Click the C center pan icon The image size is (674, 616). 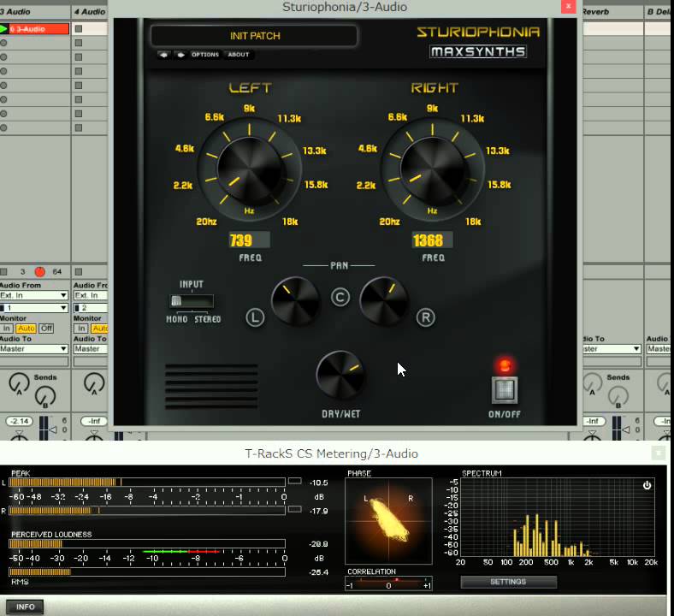340,297
